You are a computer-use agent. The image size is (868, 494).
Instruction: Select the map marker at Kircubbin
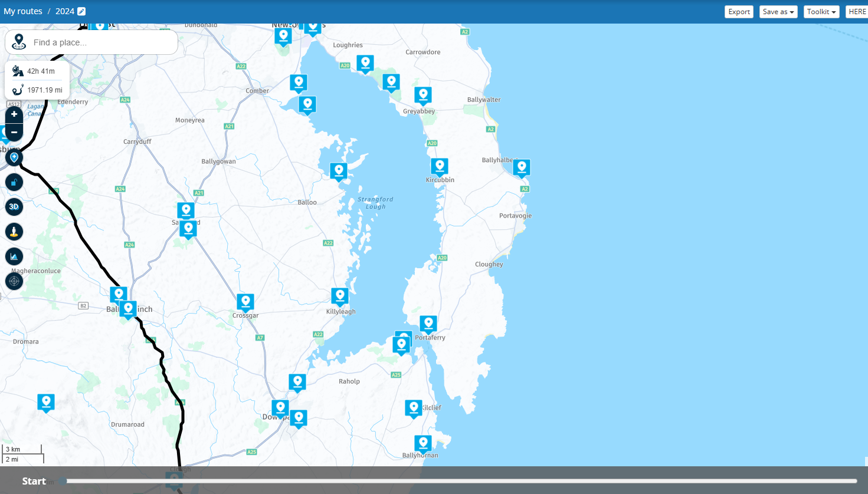[x=439, y=167]
